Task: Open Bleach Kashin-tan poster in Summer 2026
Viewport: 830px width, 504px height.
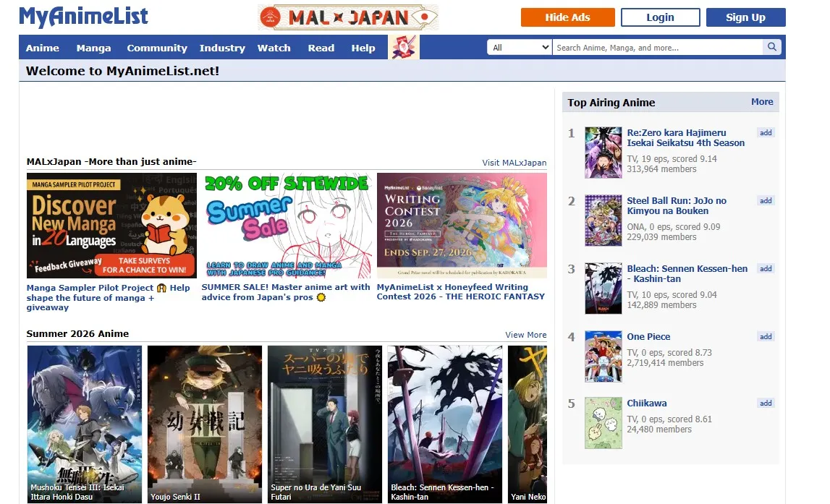Action: (x=445, y=424)
